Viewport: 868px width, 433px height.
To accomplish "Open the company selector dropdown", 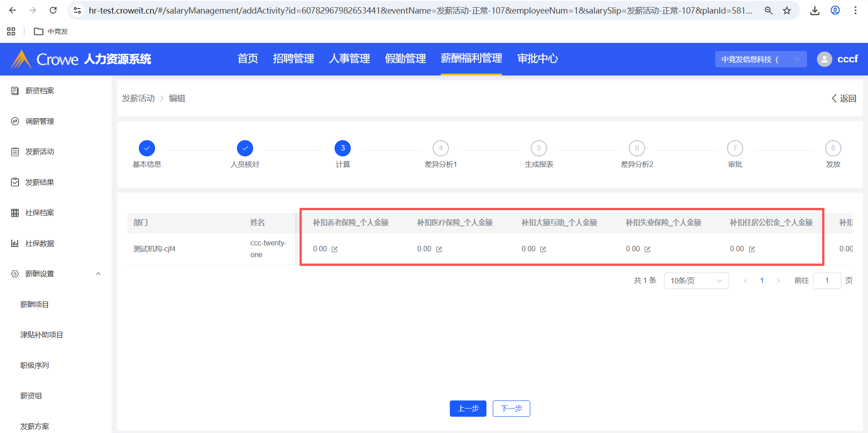I will (x=760, y=59).
